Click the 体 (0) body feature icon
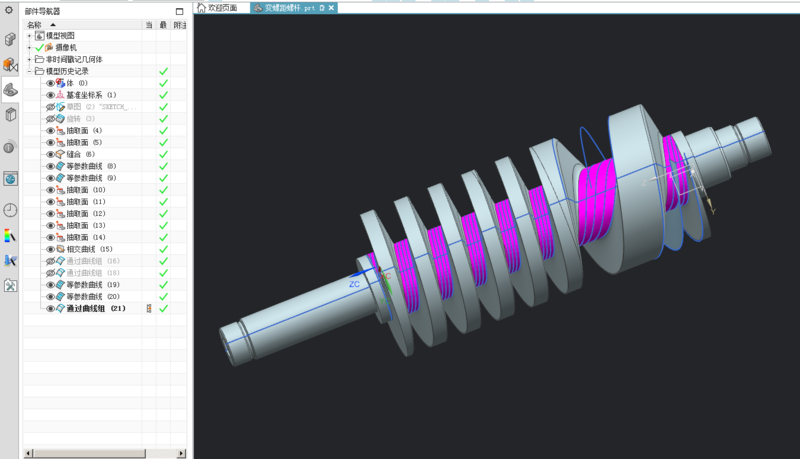This screenshot has height=459, width=800. pyautogui.click(x=60, y=83)
